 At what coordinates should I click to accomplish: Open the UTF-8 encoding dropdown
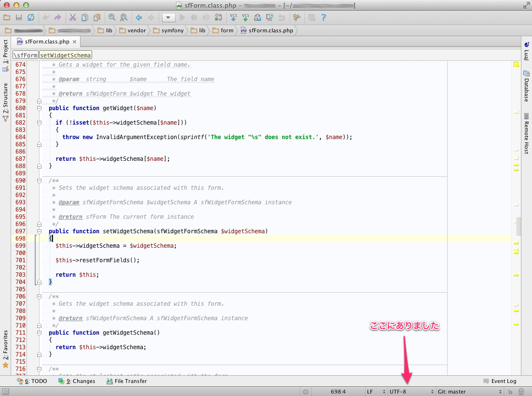(411, 392)
